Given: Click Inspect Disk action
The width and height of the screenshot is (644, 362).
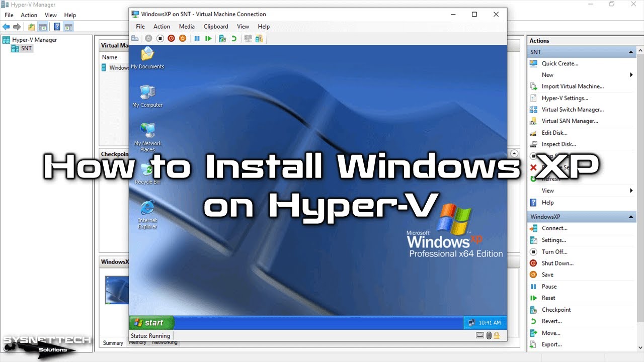Looking at the screenshot, I should pyautogui.click(x=559, y=144).
